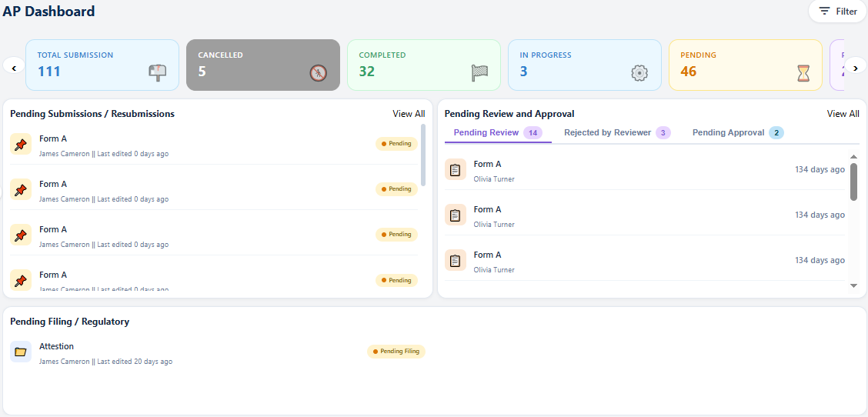
Task: Click View All in Pending Submissions panel
Action: pyautogui.click(x=409, y=114)
